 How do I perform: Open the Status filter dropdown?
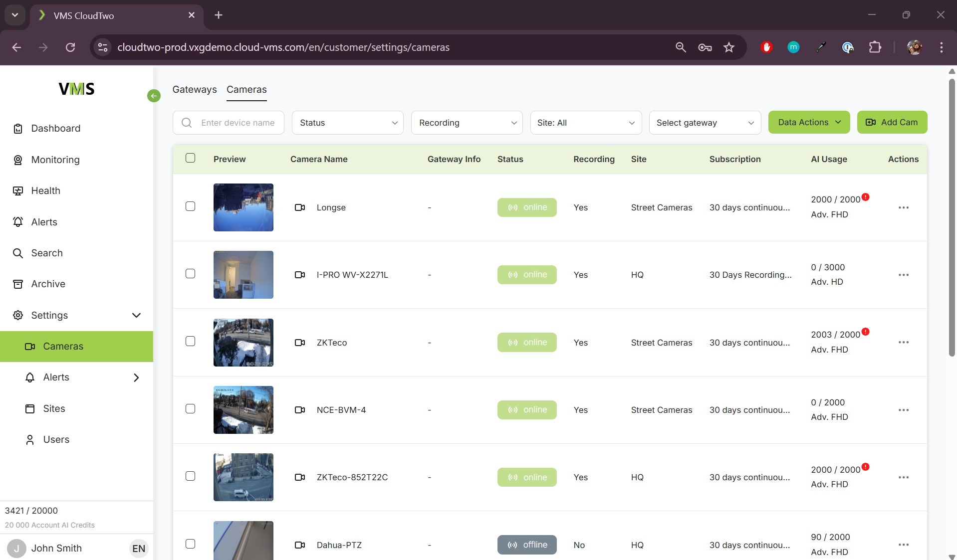(x=347, y=123)
